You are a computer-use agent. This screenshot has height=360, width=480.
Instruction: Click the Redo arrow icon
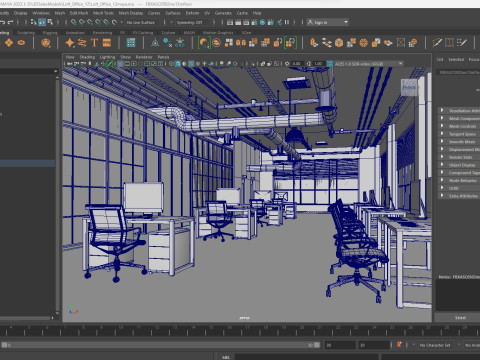point(11,22)
